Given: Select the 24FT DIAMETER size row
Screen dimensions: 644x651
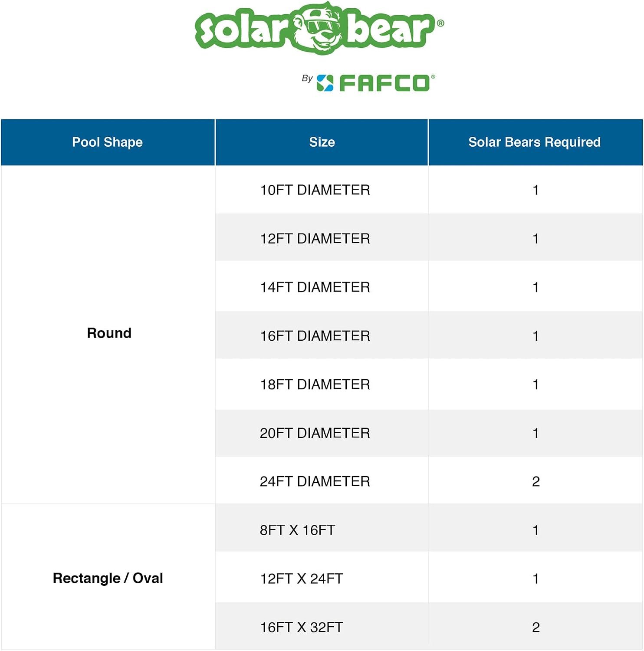Looking at the screenshot, I should [429, 481].
